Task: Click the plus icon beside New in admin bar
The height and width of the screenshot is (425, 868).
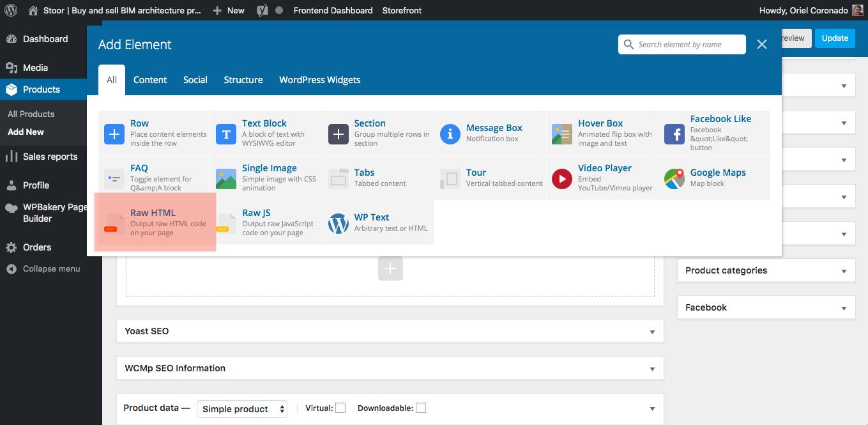Action: point(217,10)
